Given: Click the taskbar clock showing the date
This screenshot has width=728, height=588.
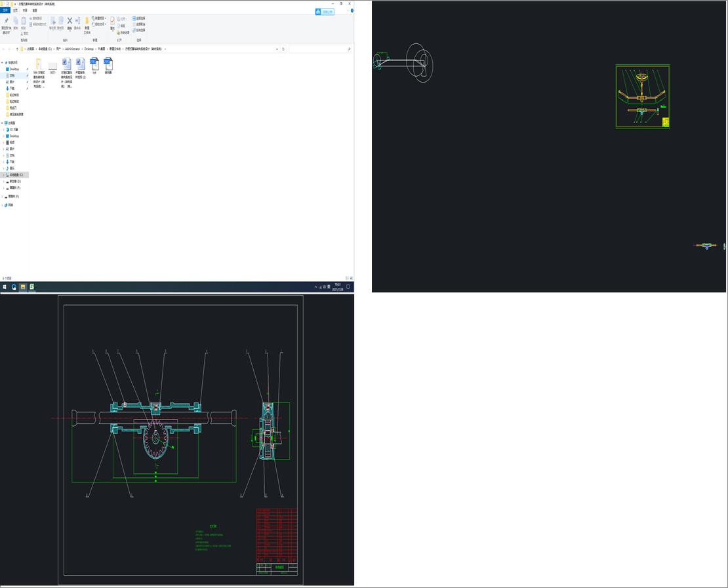Looking at the screenshot, I should [x=338, y=287].
